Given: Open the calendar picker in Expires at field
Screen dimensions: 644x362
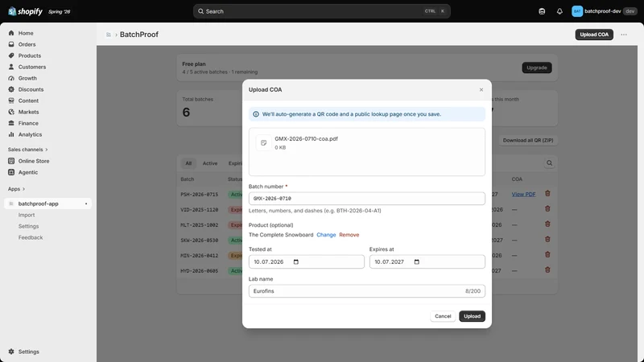Looking at the screenshot, I should [416, 262].
